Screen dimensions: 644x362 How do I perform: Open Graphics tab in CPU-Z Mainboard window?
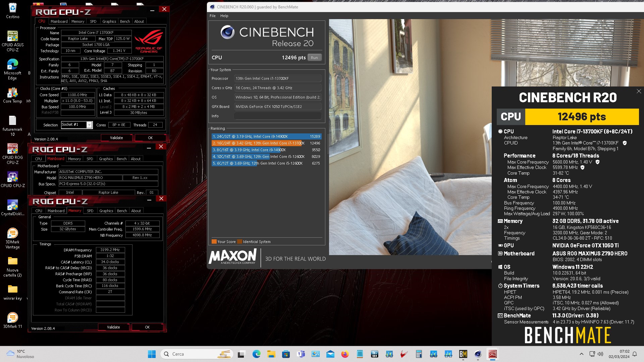[106, 159]
